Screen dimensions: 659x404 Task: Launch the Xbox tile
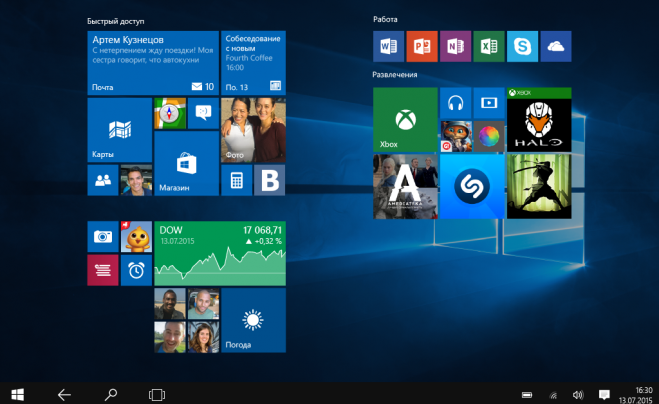(405, 119)
